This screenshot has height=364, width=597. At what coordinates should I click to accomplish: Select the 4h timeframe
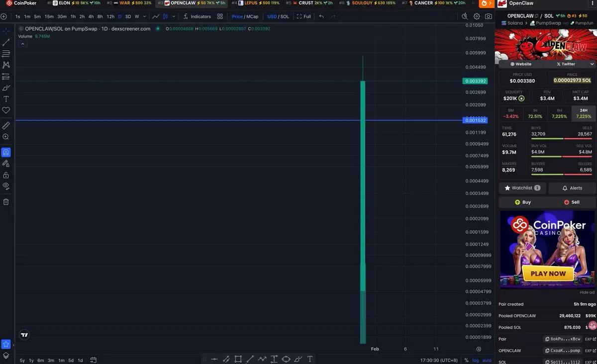[91, 16]
